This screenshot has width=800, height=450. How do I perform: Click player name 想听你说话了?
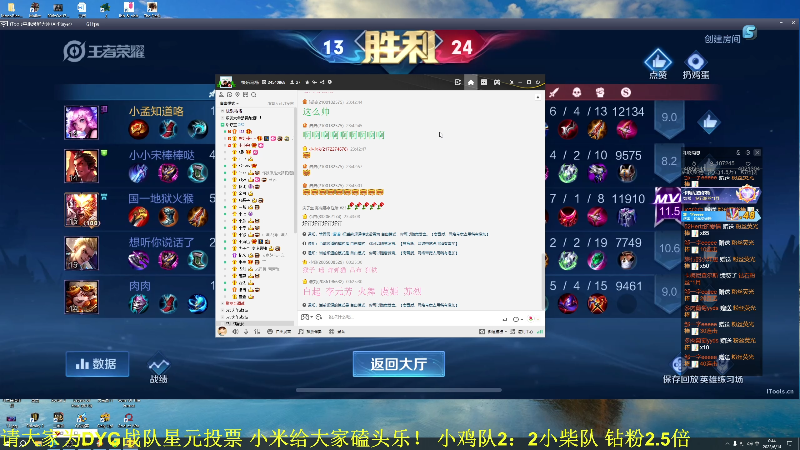[x=161, y=242]
